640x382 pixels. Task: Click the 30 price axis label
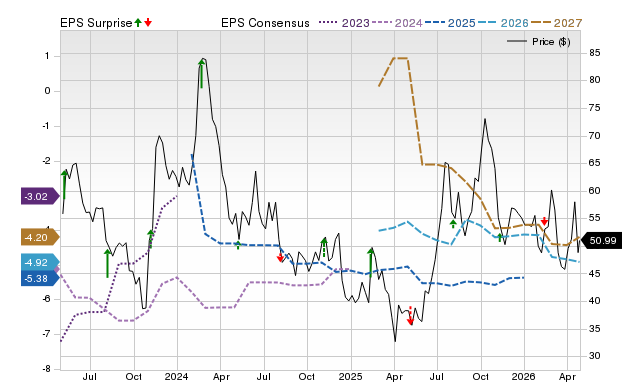click(595, 356)
